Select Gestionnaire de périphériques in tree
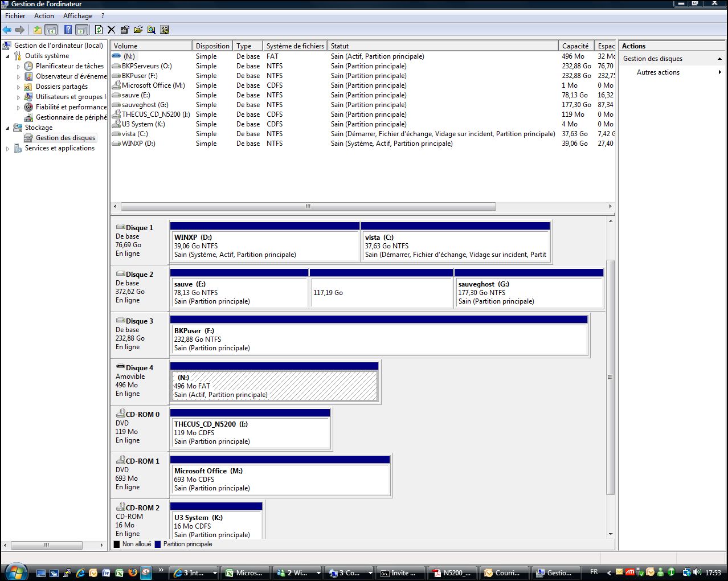The height and width of the screenshot is (581, 728). (71, 117)
